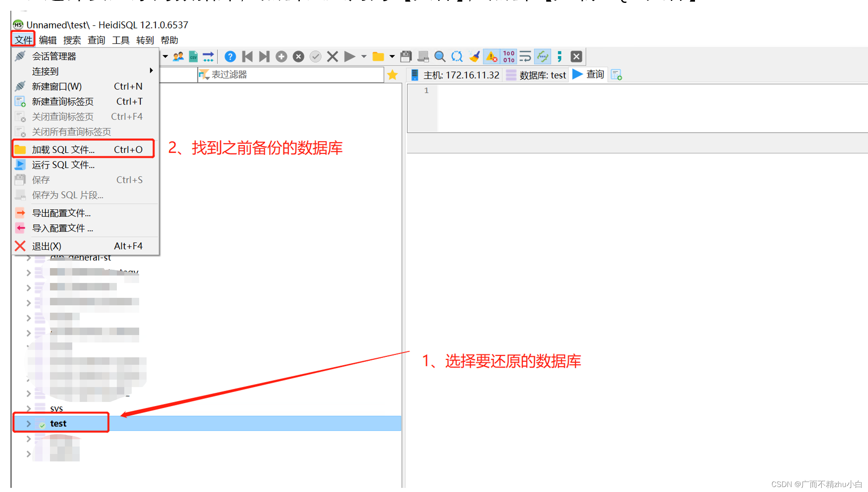Toggle the binary 100 010 display icon
Viewport: 868px width, 492px height.
509,57
